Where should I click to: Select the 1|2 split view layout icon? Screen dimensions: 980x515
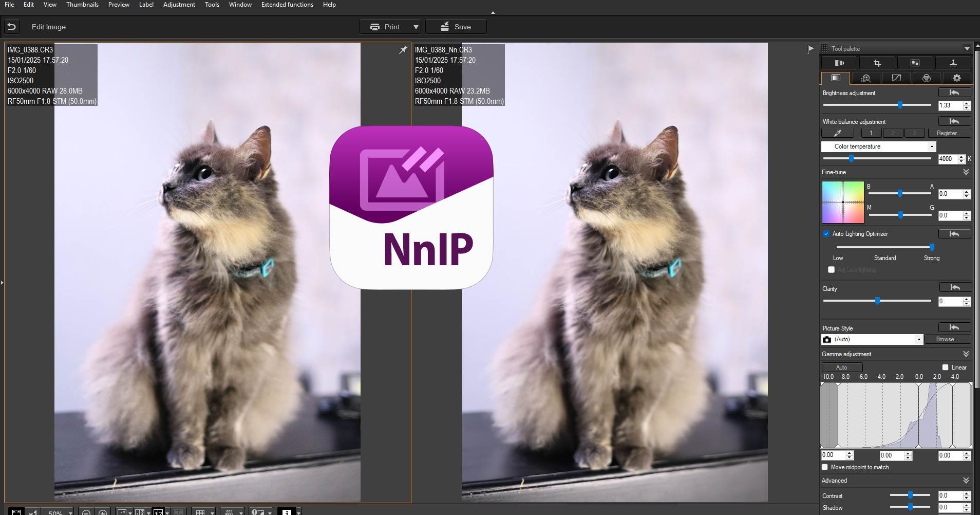(158, 512)
